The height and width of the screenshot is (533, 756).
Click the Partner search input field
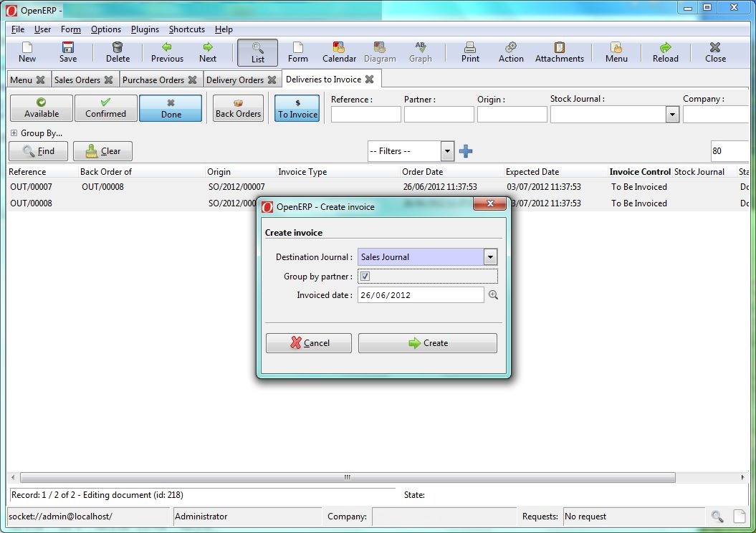point(439,115)
